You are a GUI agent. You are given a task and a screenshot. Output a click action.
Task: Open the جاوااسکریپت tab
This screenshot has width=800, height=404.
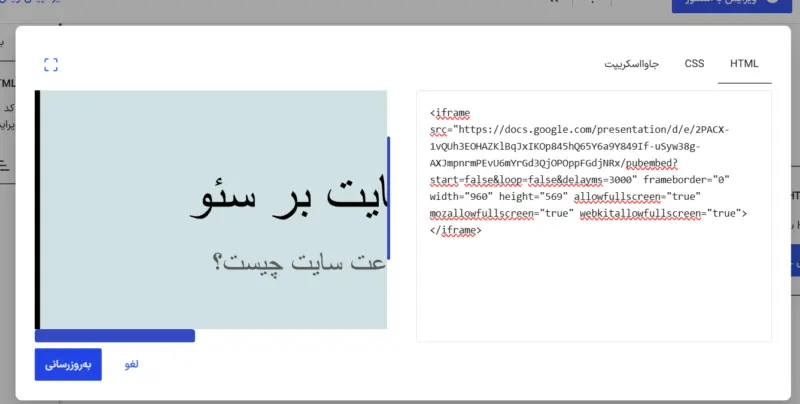pos(631,64)
